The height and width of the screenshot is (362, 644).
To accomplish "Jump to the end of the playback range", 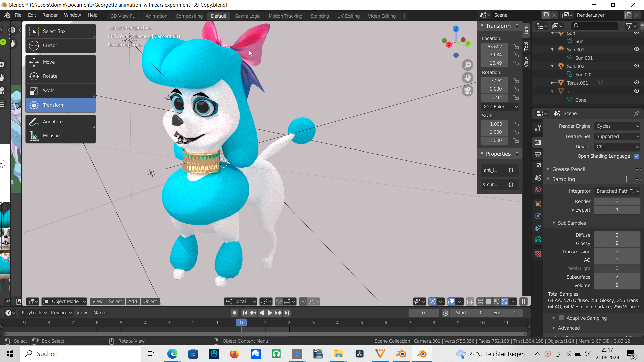I will [287, 313].
